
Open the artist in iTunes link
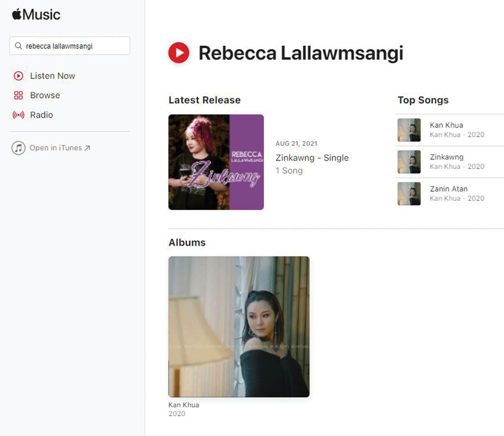[56, 148]
